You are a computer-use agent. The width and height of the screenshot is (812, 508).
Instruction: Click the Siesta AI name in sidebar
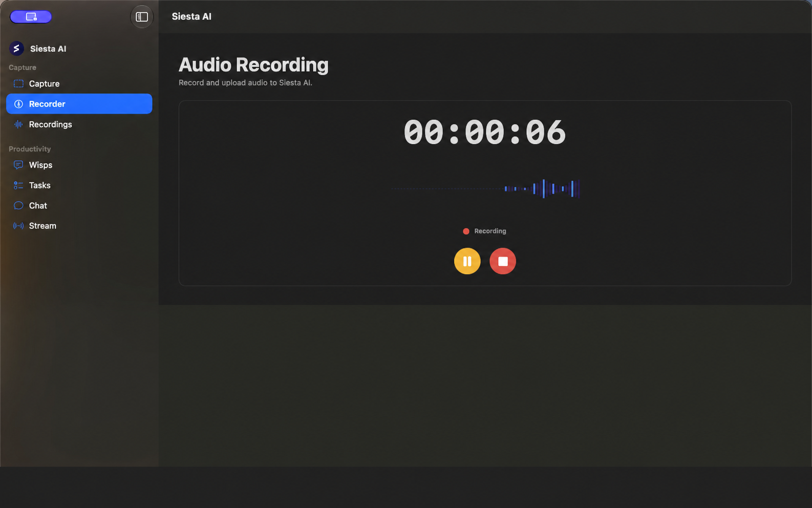point(48,49)
